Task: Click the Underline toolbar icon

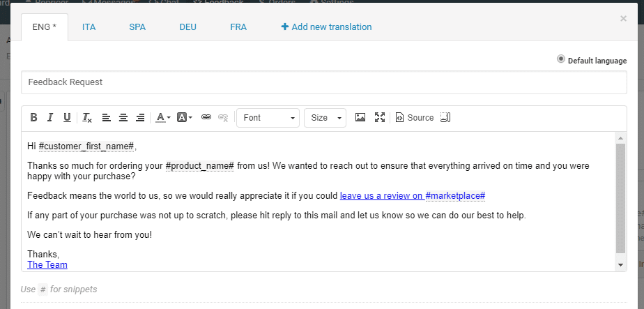Action: [x=67, y=117]
